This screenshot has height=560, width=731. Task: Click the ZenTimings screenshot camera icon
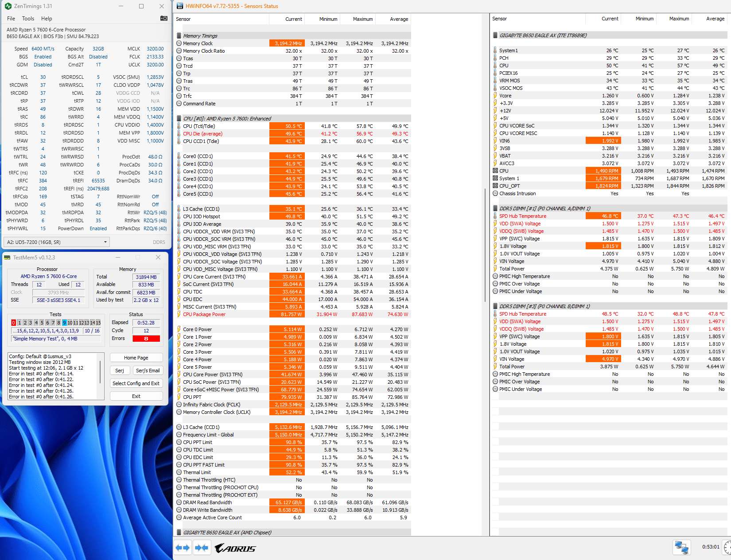pos(164,18)
